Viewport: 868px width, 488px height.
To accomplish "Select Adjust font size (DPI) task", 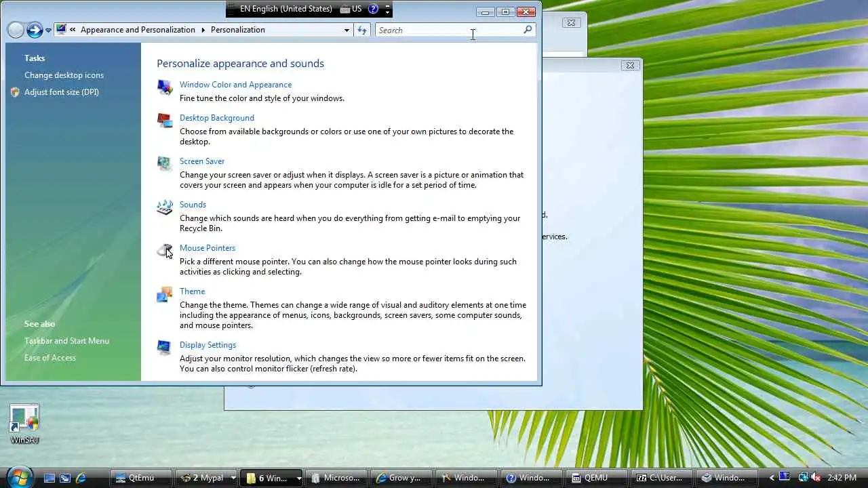I will pyautogui.click(x=62, y=92).
